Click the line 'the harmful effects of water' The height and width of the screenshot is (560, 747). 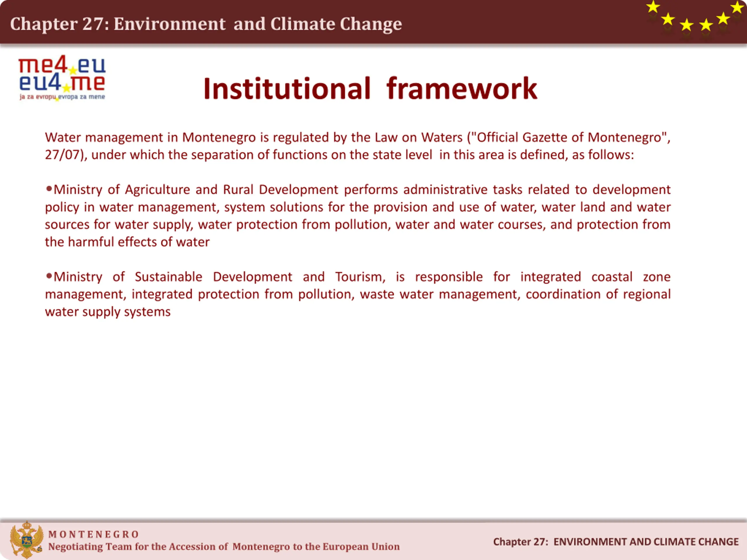coord(127,242)
